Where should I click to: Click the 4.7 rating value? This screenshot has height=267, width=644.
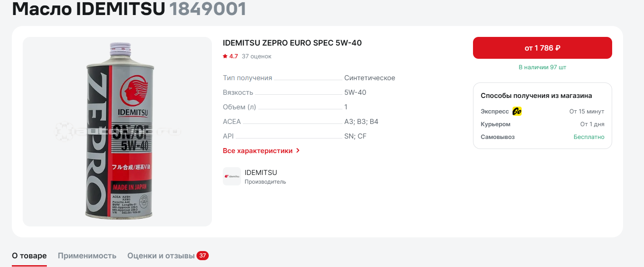click(234, 56)
